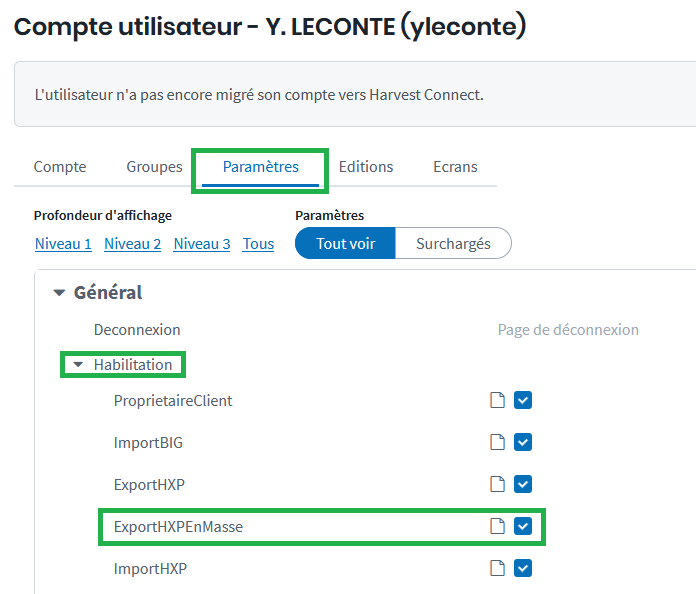Select the Surchargés filter button

[453, 243]
